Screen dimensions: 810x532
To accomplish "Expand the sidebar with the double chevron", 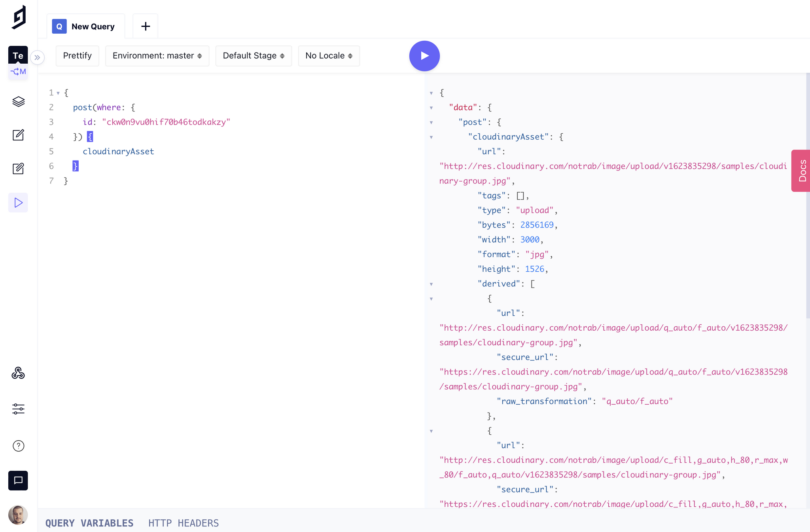I will coord(37,57).
